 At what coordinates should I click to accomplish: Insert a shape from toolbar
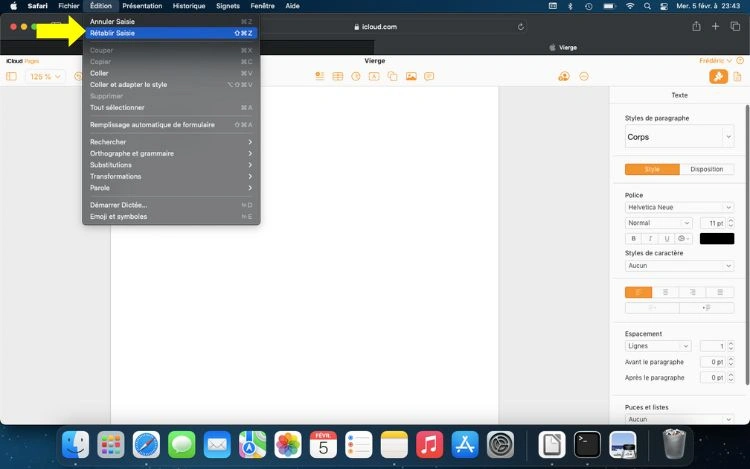click(x=393, y=76)
